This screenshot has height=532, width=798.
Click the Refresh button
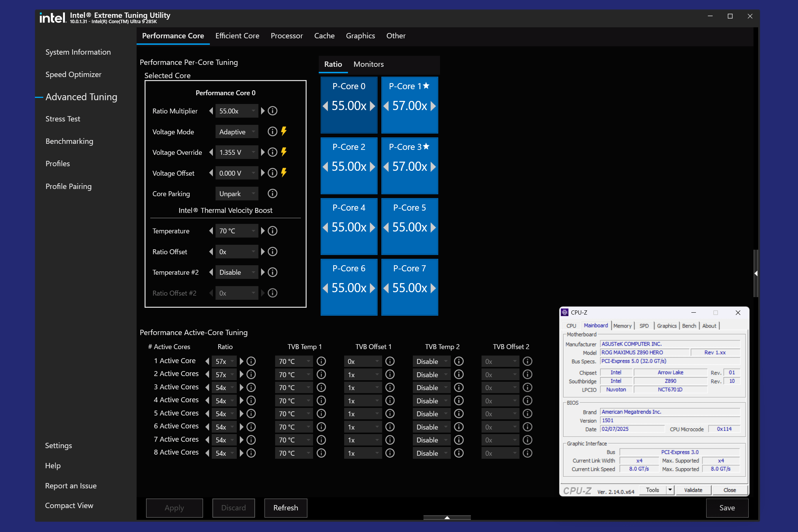point(286,508)
